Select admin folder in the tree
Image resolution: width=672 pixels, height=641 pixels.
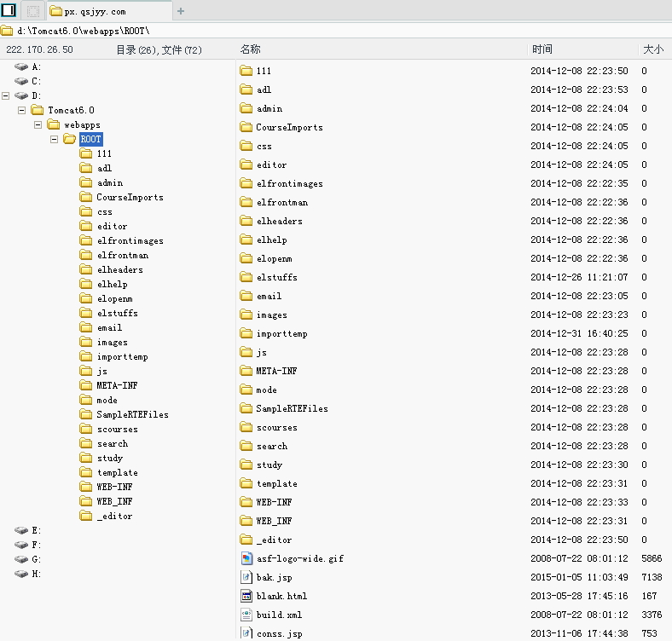(x=110, y=182)
